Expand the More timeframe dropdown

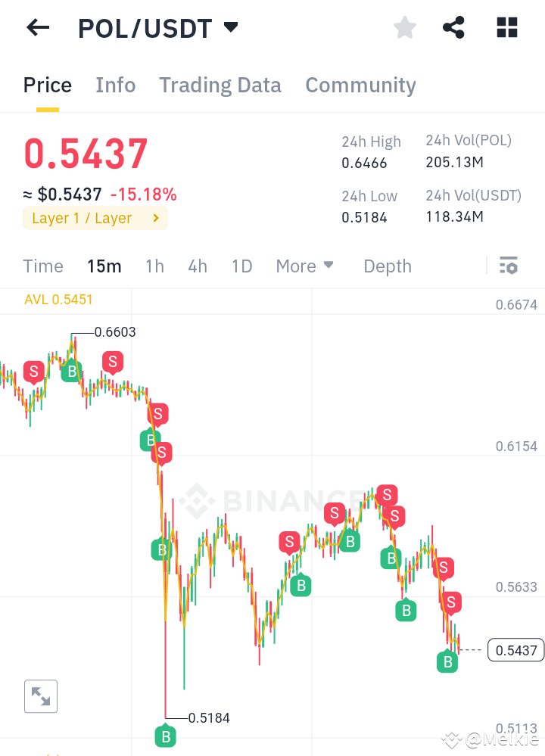tap(304, 266)
